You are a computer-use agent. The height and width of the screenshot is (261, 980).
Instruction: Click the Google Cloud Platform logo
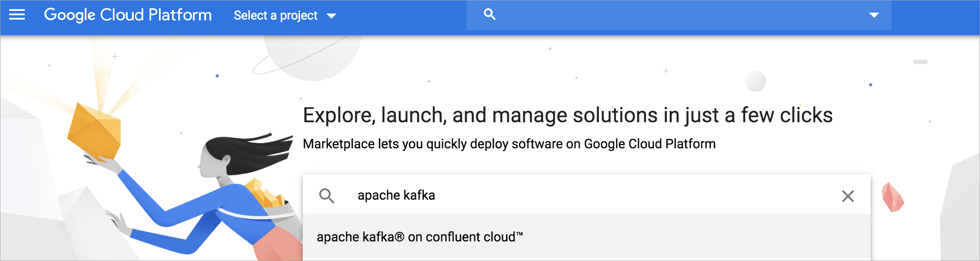(x=128, y=15)
